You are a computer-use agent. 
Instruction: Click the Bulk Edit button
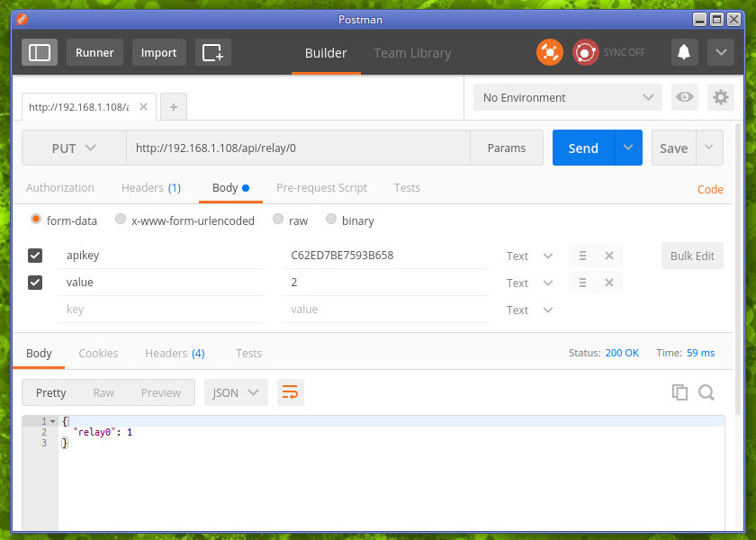(692, 256)
